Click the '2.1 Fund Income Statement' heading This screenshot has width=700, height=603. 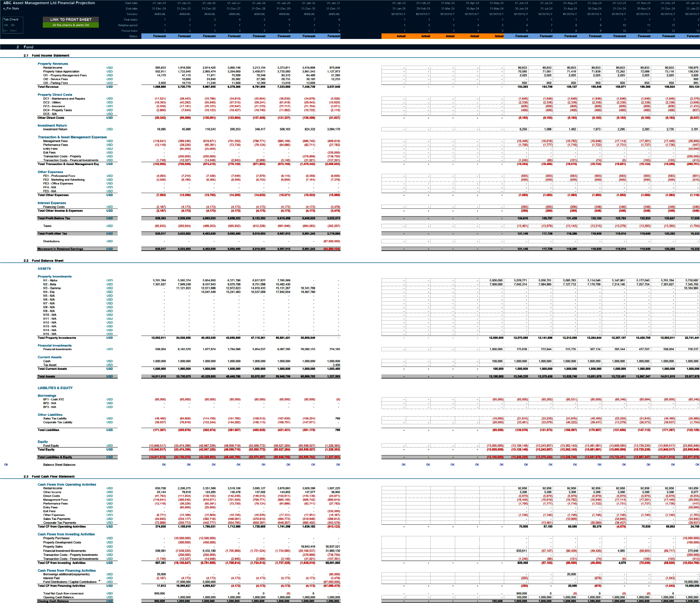tap(46, 55)
